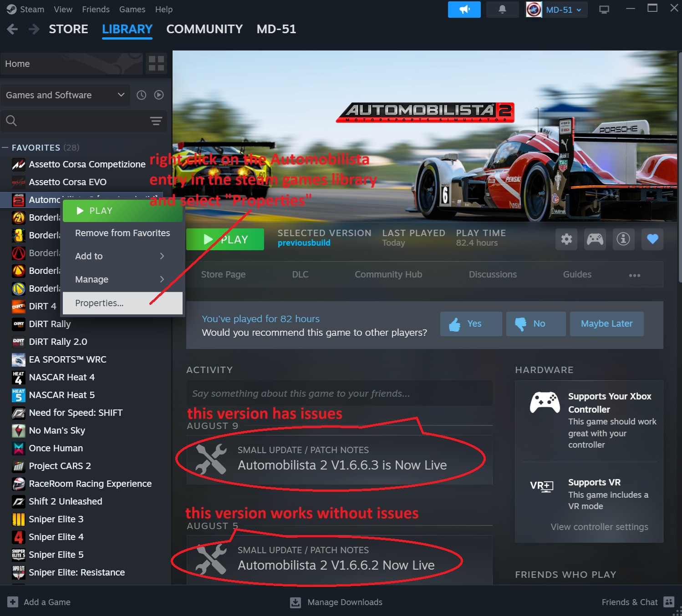This screenshot has width=682, height=616.
Task: Open the more options ellipsis
Action: tap(635, 275)
